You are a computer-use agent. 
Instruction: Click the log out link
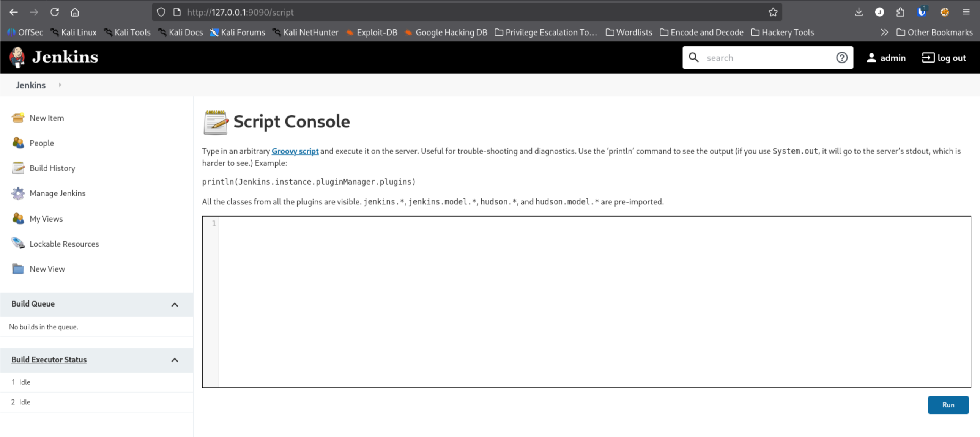point(944,58)
